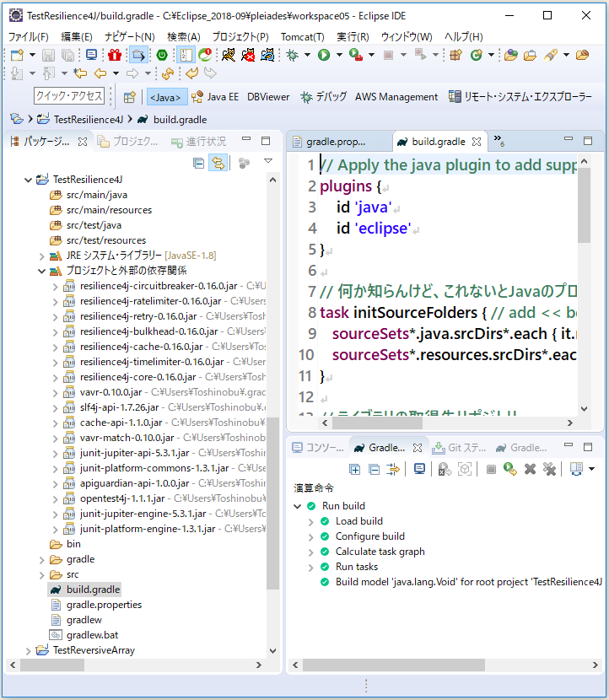Open リモート・システム・エクスプローラー perspective

click(x=520, y=97)
